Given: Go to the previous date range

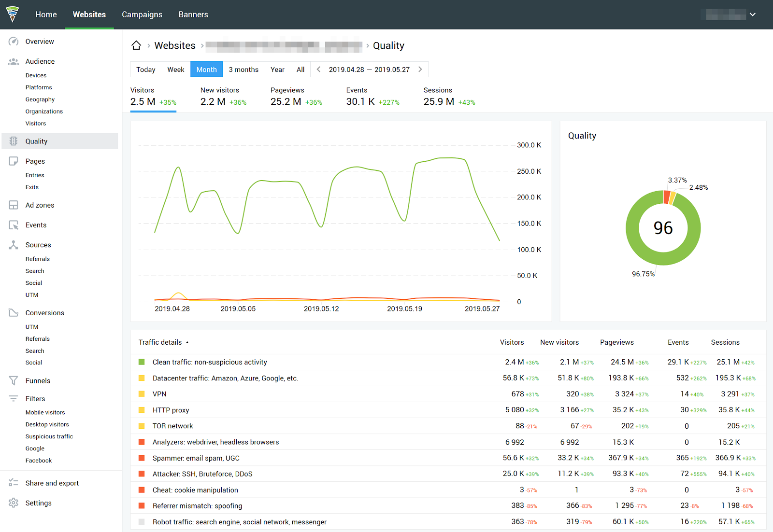Looking at the screenshot, I should coord(318,70).
